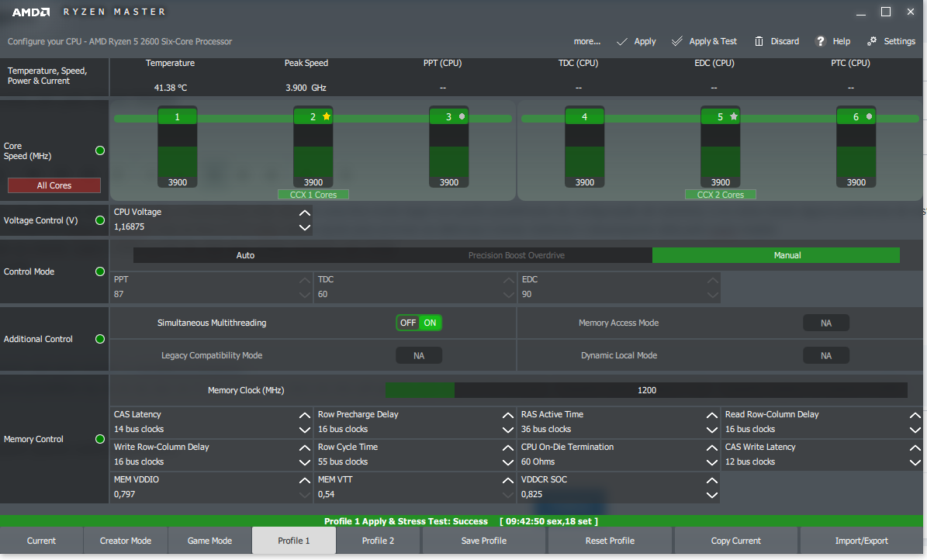The height and width of the screenshot is (560, 927).
Task: Increase Read Row-Column Delay value
Action: tap(915, 416)
